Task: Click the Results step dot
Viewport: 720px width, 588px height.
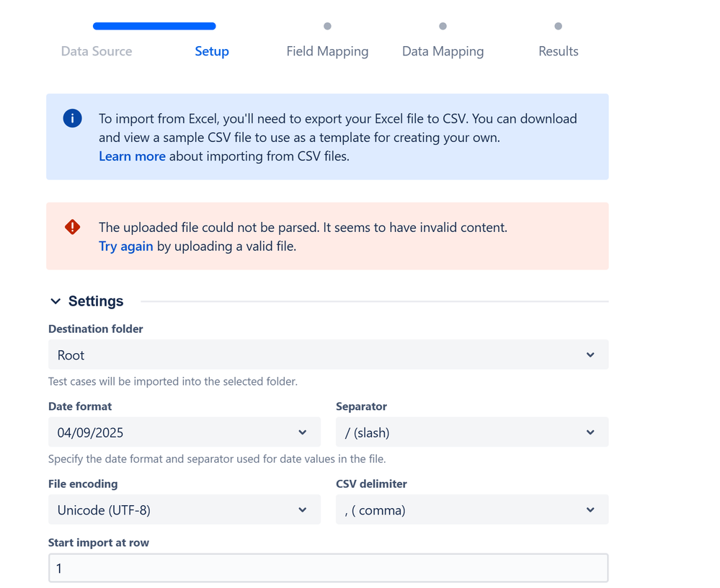Action: coord(559,27)
